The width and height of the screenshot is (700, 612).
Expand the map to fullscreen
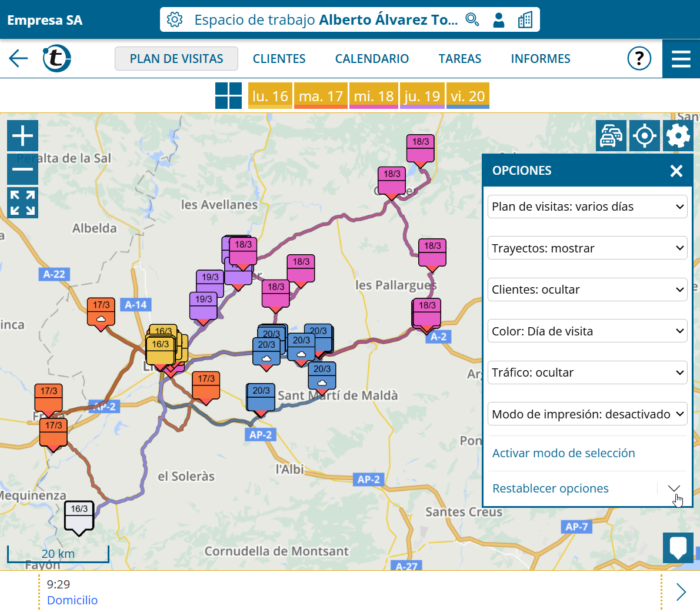22,203
